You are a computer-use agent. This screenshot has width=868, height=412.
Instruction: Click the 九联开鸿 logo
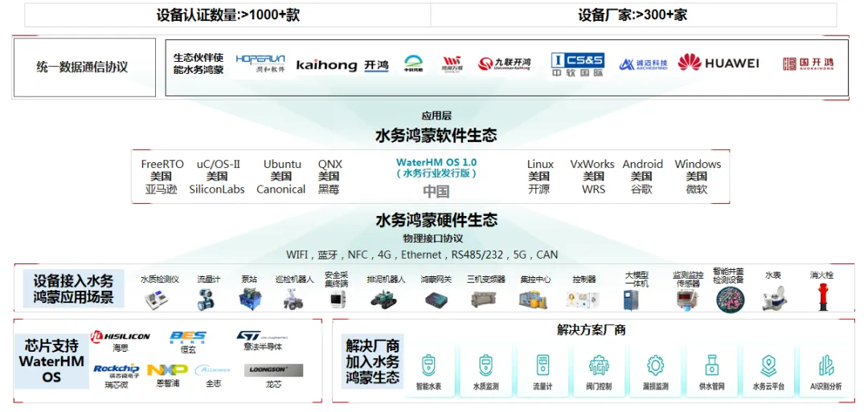pos(504,63)
